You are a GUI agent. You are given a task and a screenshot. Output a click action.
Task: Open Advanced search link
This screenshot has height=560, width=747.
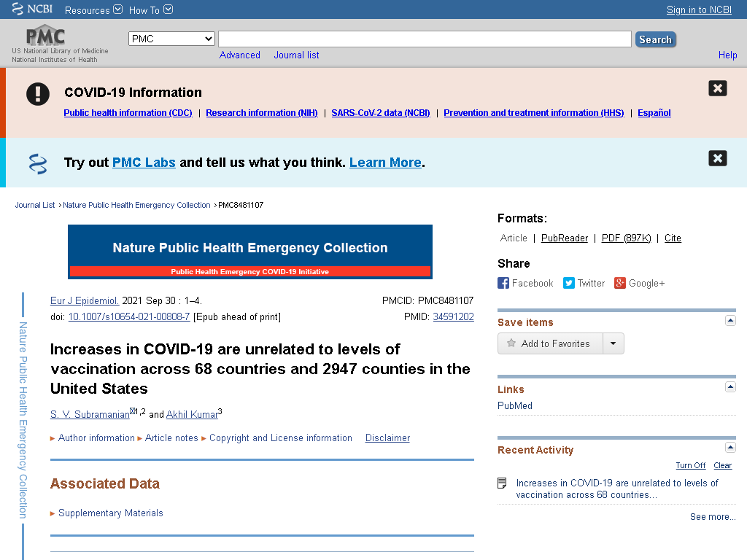point(239,55)
